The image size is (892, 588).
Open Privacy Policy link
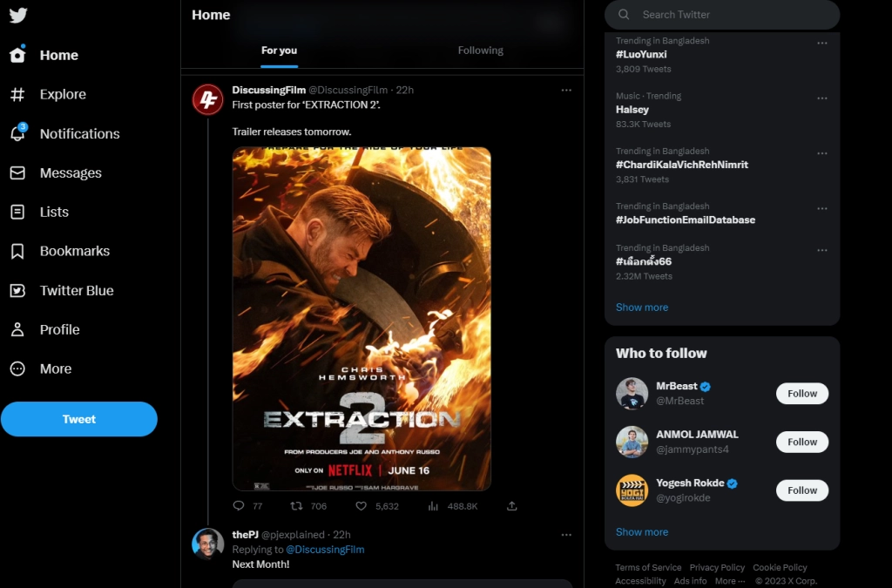click(717, 567)
